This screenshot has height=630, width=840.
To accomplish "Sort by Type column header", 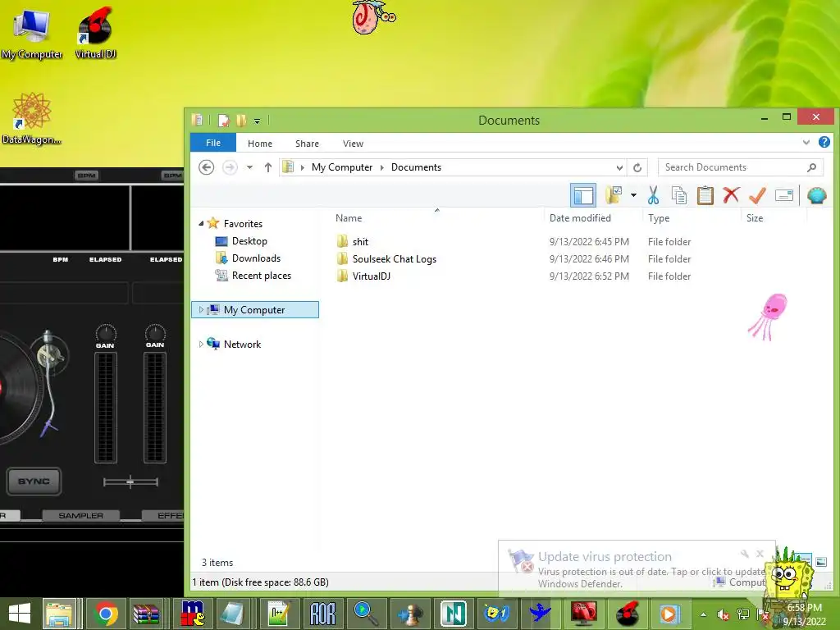I will pos(659,218).
